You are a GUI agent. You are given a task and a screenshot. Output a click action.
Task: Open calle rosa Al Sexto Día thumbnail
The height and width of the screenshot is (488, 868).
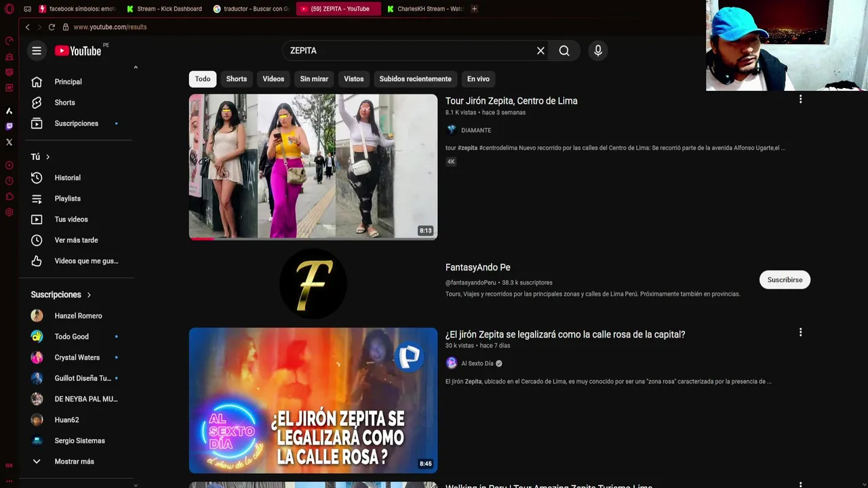click(313, 401)
